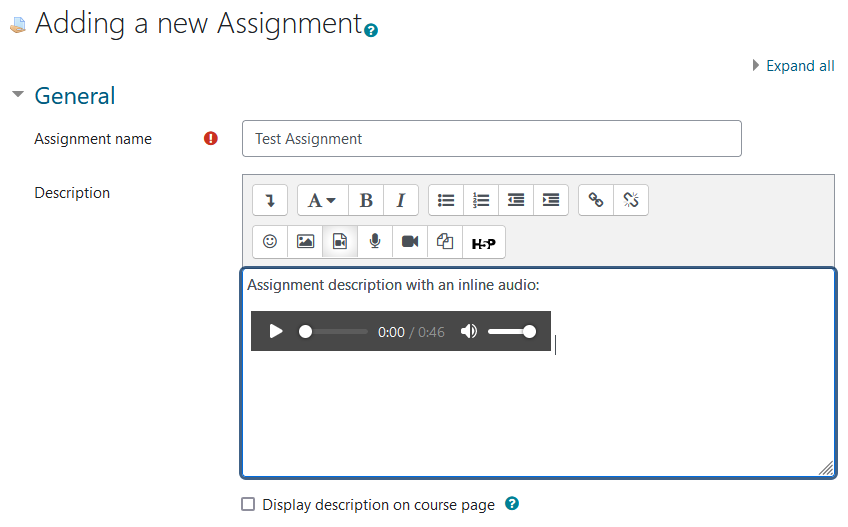Record audio using the microphone icon
848x527 pixels.
tap(375, 241)
